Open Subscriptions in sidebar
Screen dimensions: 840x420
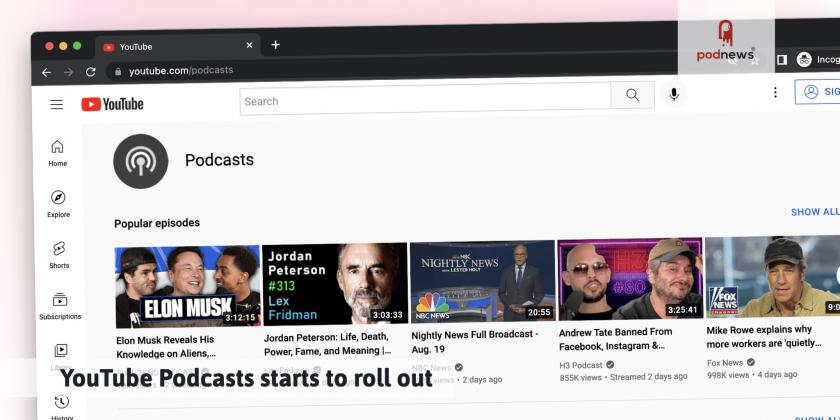(60, 306)
